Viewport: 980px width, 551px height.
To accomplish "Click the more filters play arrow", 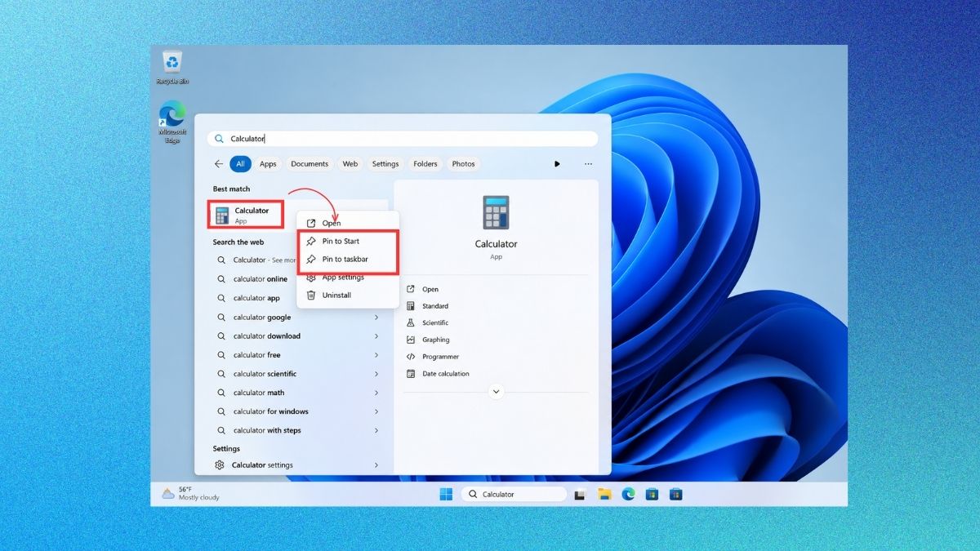I will point(557,164).
